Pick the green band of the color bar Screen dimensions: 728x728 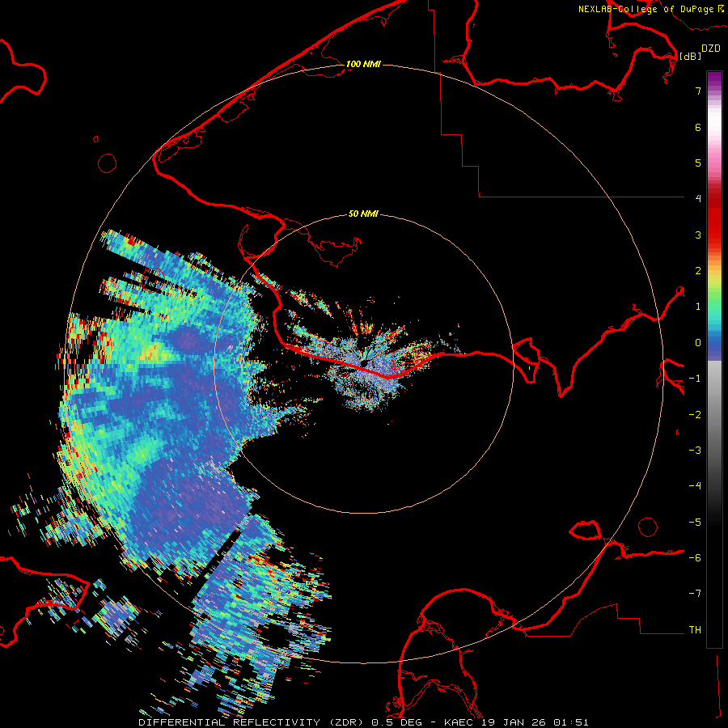coord(714,302)
